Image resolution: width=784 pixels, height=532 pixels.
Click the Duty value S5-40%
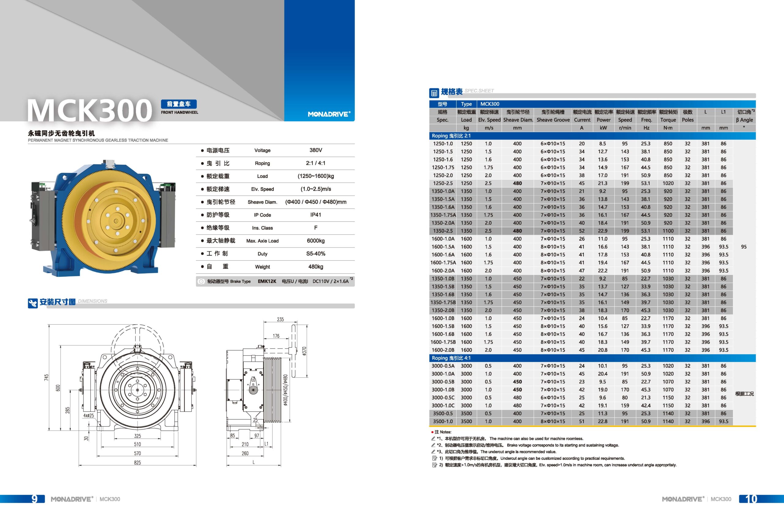[316, 253]
